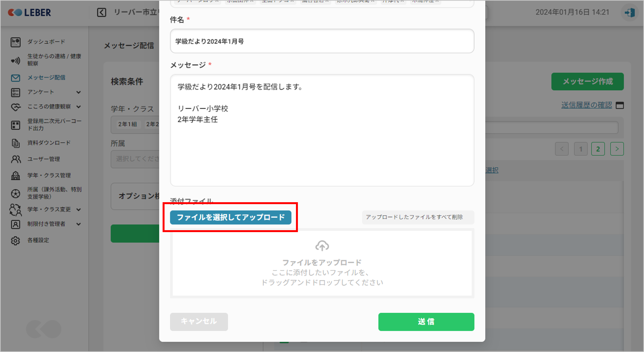Open the student contact/health observation icon

tap(15, 60)
